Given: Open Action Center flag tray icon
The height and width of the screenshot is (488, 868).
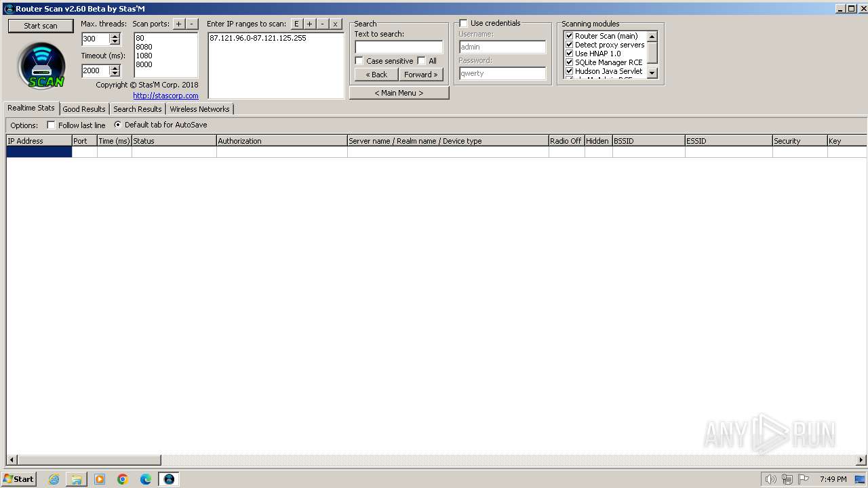Looking at the screenshot, I should [x=803, y=479].
